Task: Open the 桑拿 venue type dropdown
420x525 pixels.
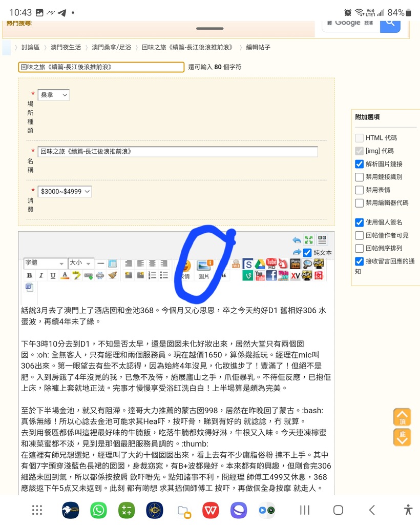Action: pos(53,94)
